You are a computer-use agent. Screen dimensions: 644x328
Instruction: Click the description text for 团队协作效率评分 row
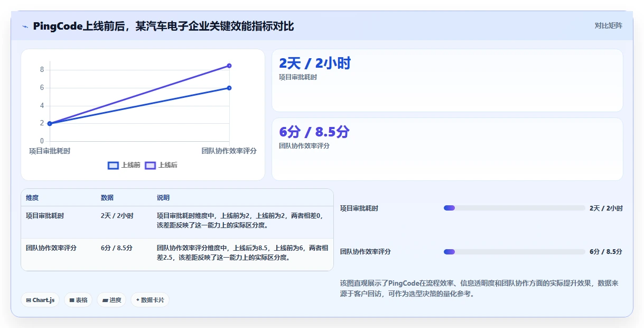pos(242,252)
